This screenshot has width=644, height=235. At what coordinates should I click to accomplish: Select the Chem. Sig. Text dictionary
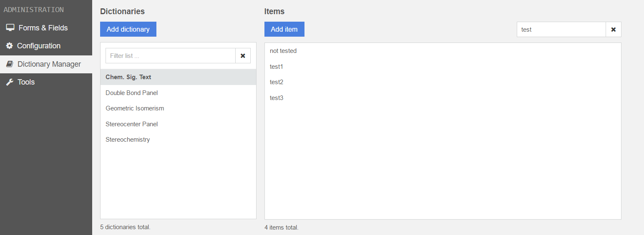(128, 77)
